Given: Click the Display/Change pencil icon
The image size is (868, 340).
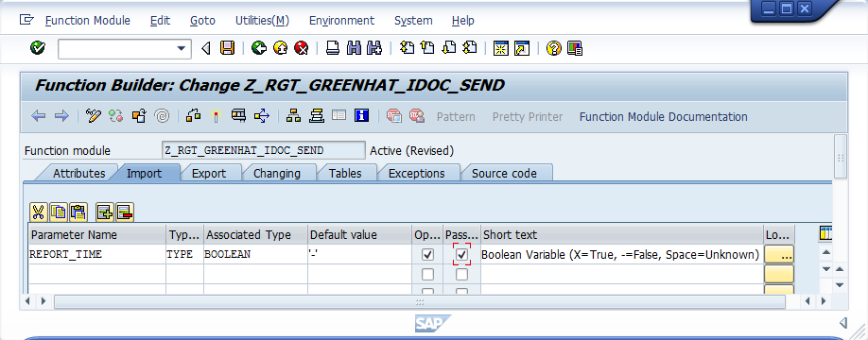Looking at the screenshot, I should pyautogui.click(x=94, y=115).
